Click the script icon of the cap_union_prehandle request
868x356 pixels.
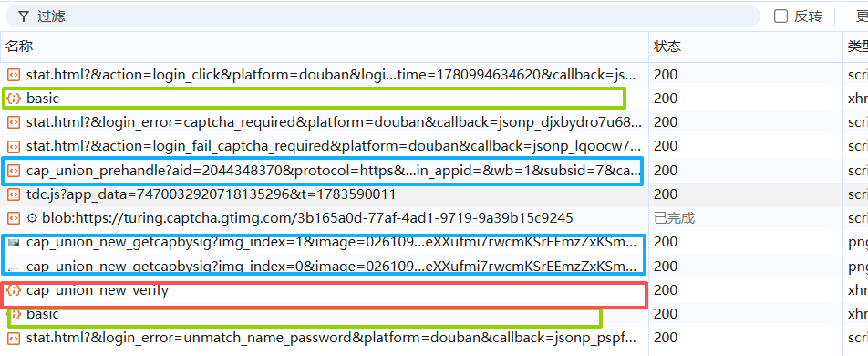(x=14, y=170)
